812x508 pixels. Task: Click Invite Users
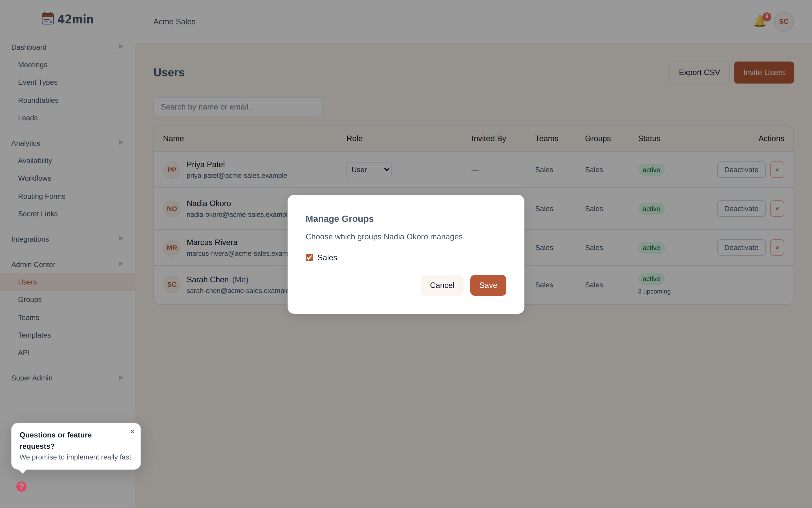click(764, 73)
